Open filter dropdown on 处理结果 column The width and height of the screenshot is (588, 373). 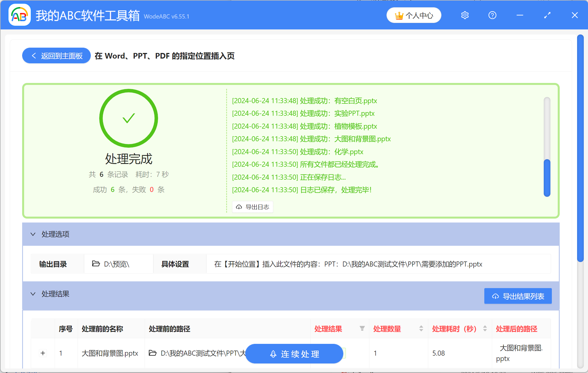[x=362, y=328]
